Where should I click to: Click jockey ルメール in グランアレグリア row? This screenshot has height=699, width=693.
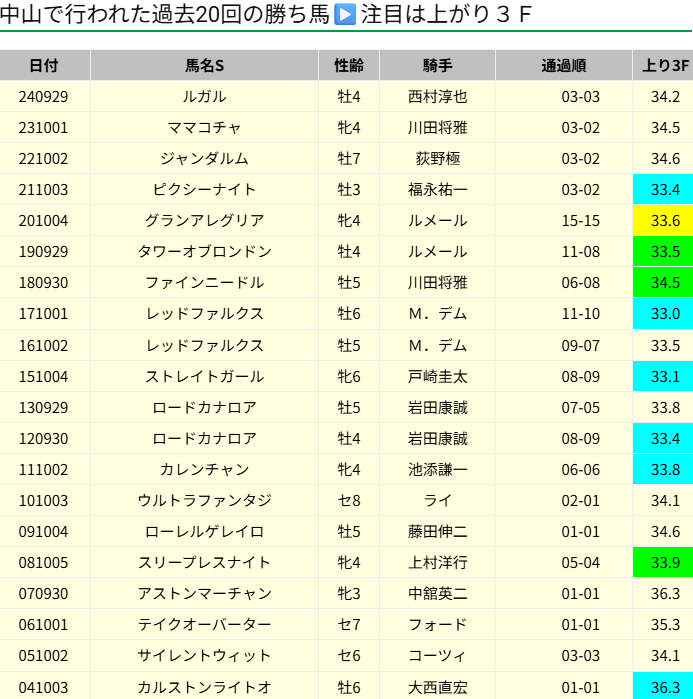point(437,220)
